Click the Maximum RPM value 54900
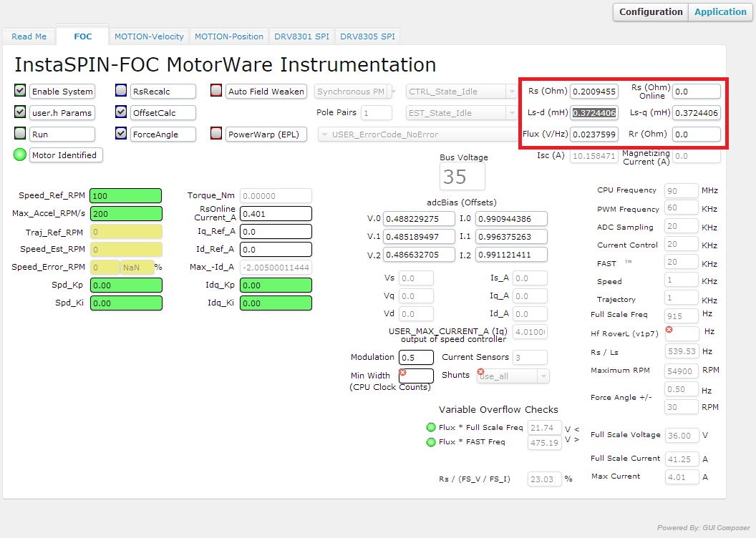 coord(682,371)
